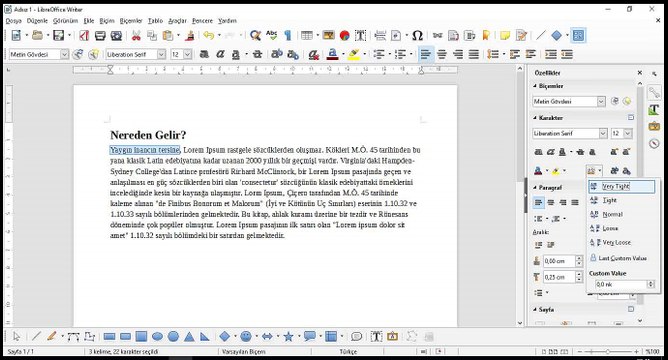Open toolbar paragraph style Metin Gövdesi dropdown

[64, 55]
